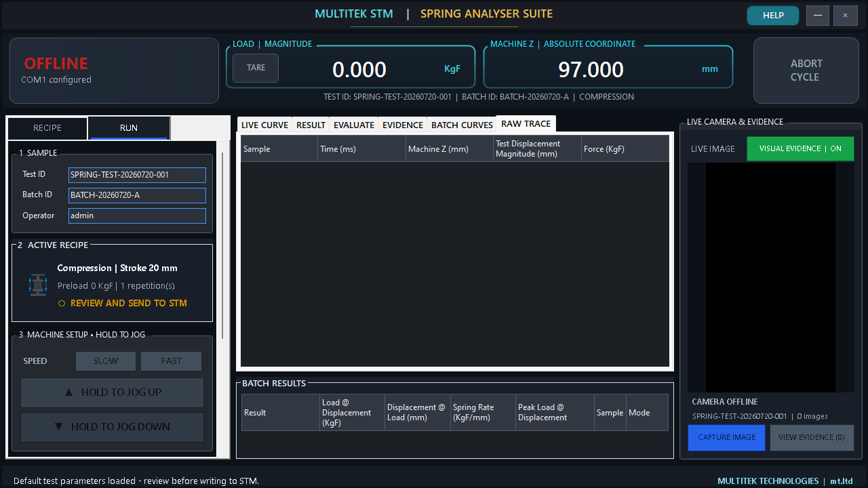Click the Sample column header in raw trace
The width and height of the screenshot is (868, 488).
[x=279, y=149]
